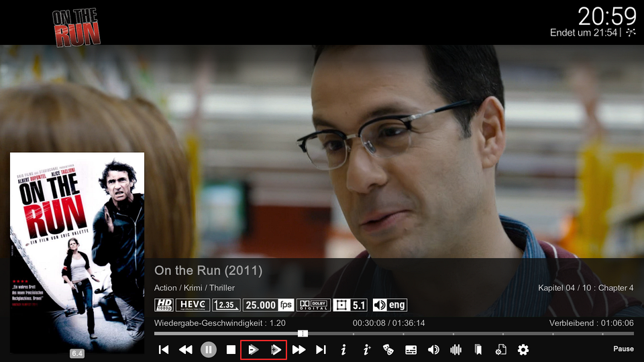Skip to the previous chapter
This screenshot has height=362, width=644.
point(164,350)
